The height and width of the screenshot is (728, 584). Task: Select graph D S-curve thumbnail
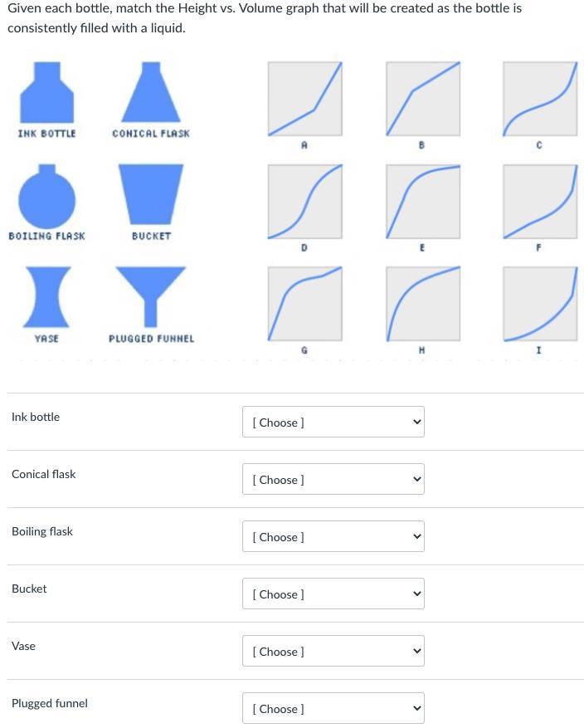pos(305,202)
